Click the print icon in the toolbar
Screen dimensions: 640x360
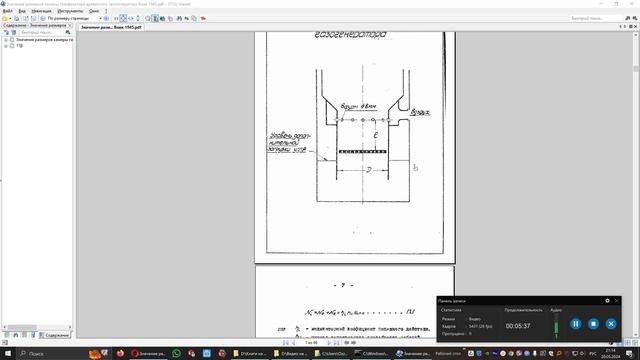pos(17,18)
